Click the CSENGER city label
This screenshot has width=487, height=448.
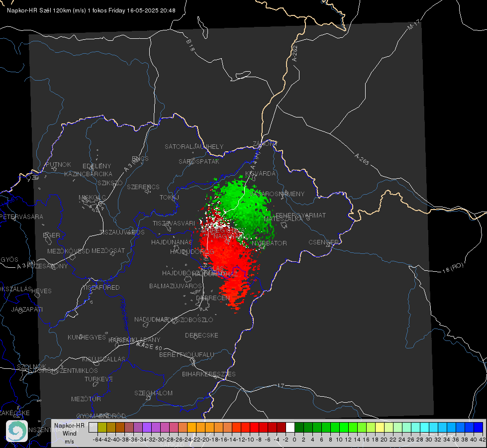323,242
